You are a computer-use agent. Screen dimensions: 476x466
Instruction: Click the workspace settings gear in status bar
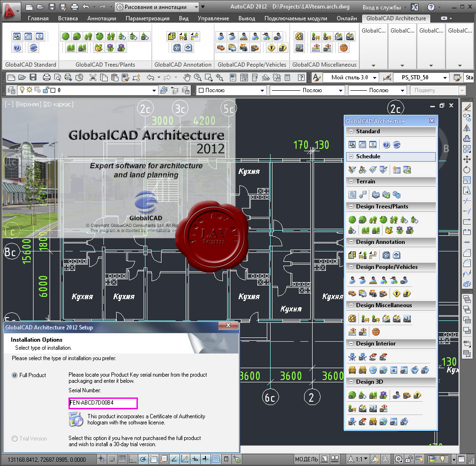point(399,459)
